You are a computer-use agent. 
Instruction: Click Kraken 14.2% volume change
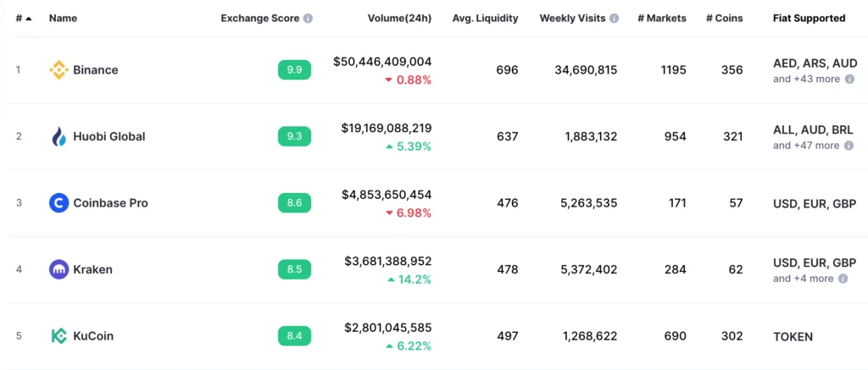[x=409, y=279]
